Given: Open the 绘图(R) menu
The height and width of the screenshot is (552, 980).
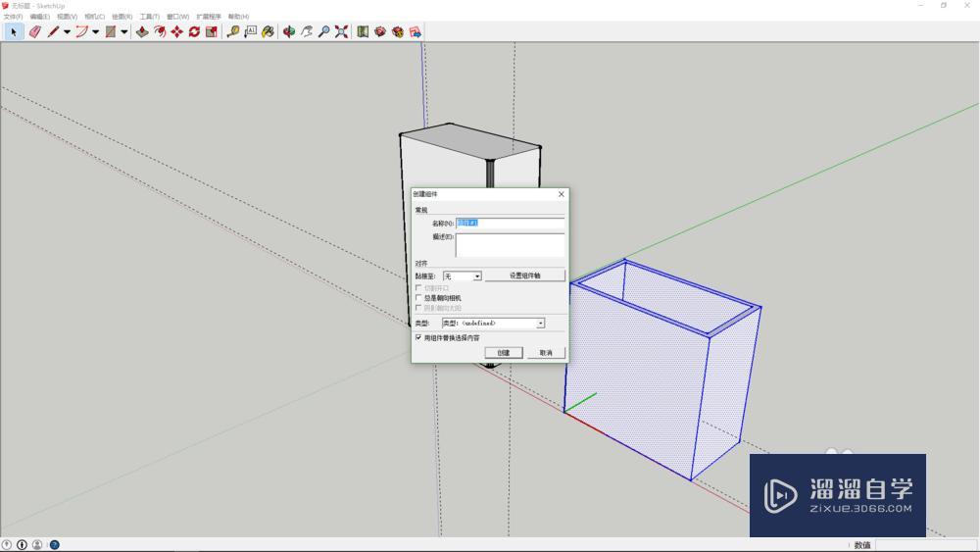Looking at the screenshot, I should tap(122, 17).
